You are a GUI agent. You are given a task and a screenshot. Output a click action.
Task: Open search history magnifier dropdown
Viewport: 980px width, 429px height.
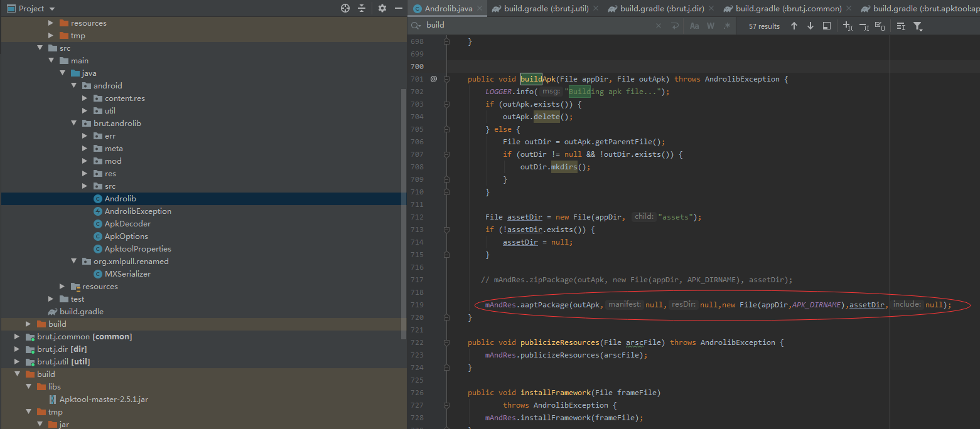point(416,26)
